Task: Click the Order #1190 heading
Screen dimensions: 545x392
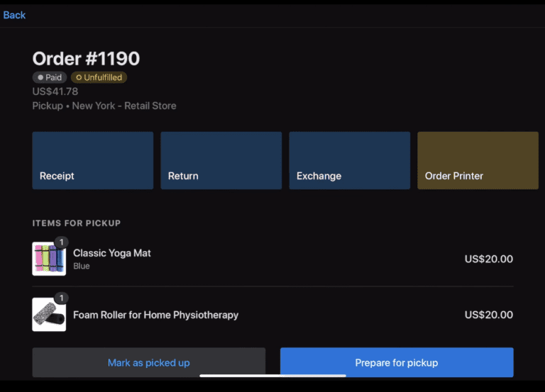Action: coord(86,59)
